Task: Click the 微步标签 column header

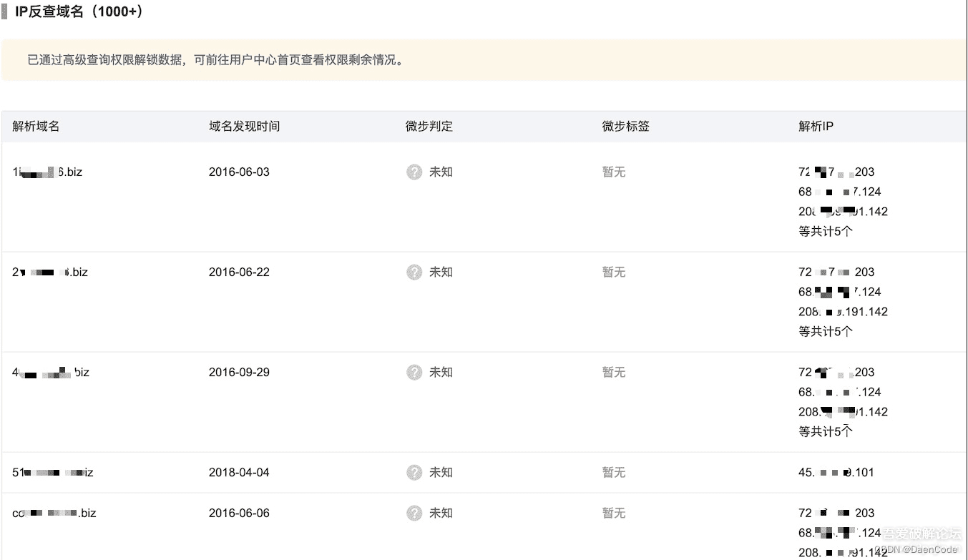Action: pyautogui.click(x=626, y=126)
